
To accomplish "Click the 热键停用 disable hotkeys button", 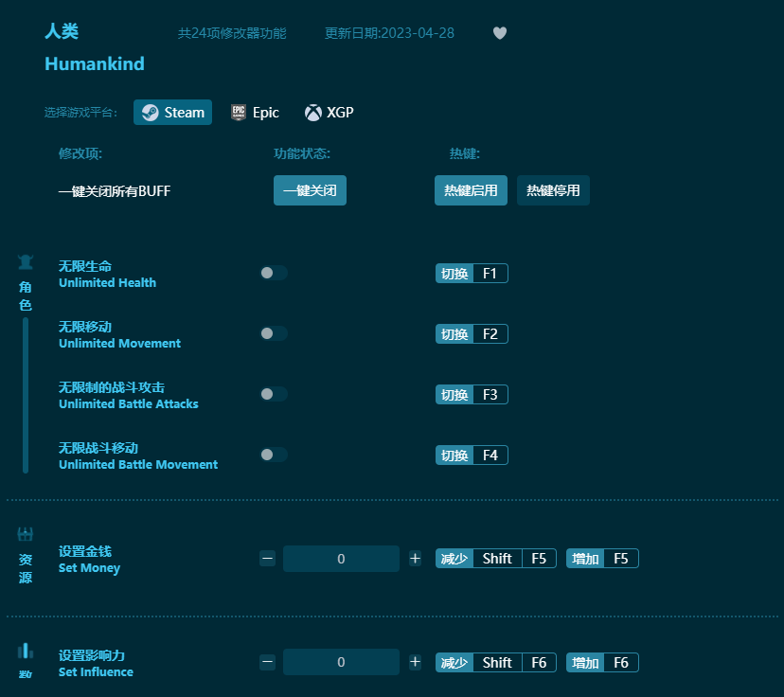I will (553, 190).
